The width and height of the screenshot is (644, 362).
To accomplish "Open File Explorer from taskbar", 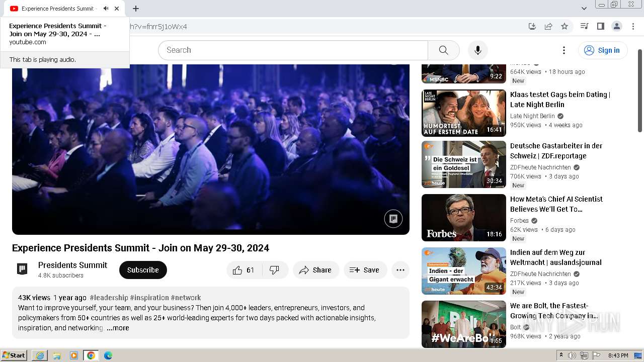I will click(x=57, y=355).
